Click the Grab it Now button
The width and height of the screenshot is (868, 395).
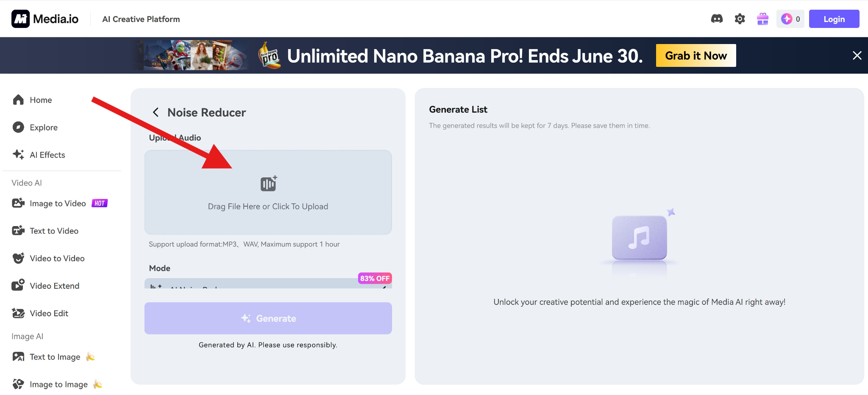pos(696,55)
